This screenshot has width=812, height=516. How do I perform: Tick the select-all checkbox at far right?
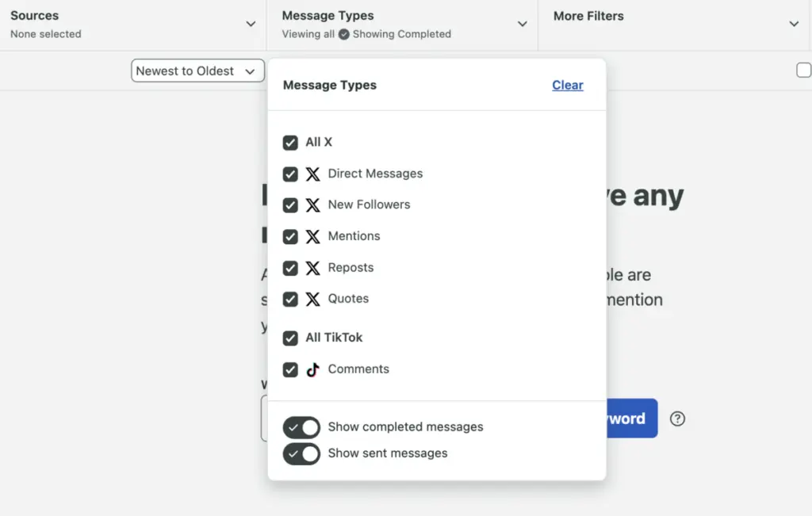803,71
